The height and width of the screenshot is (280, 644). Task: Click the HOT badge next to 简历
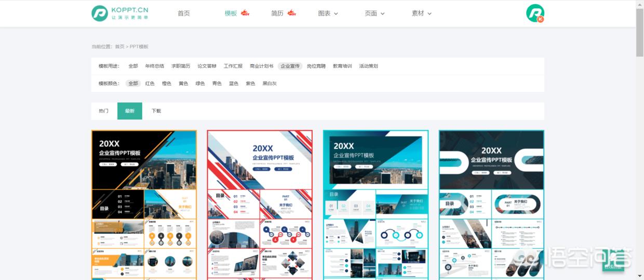click(x=292, y=13)
